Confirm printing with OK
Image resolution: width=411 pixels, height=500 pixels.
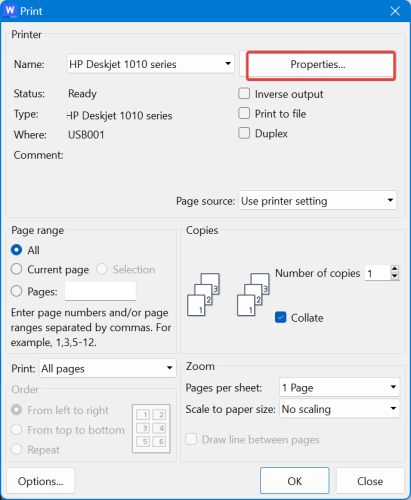(295, 481)
